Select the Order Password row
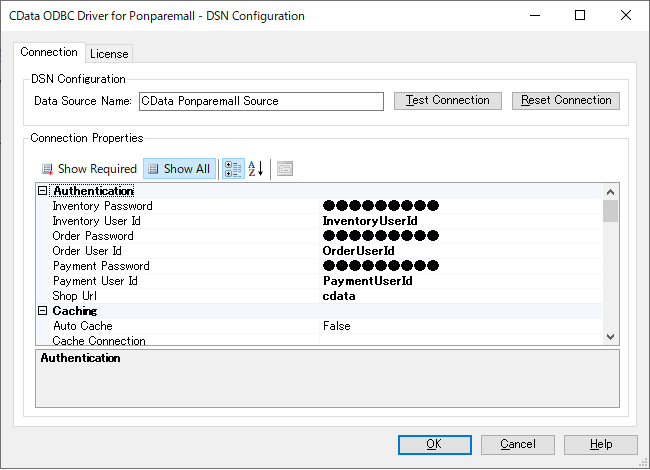This screenshot has width=650, height=470. tap(326, 236)
